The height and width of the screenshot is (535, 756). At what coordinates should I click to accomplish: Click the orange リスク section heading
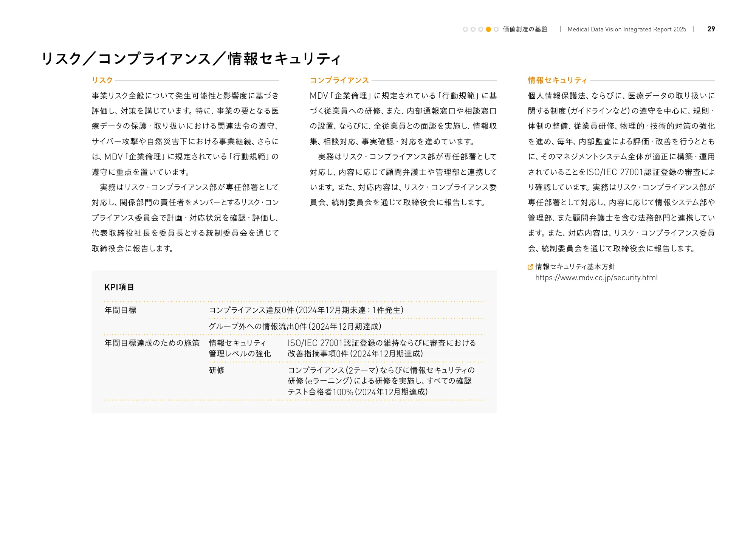[102, 80]
